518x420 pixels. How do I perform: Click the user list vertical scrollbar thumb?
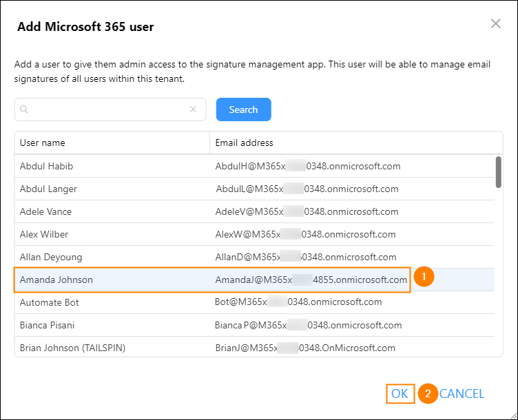click(x=499, y=172)
